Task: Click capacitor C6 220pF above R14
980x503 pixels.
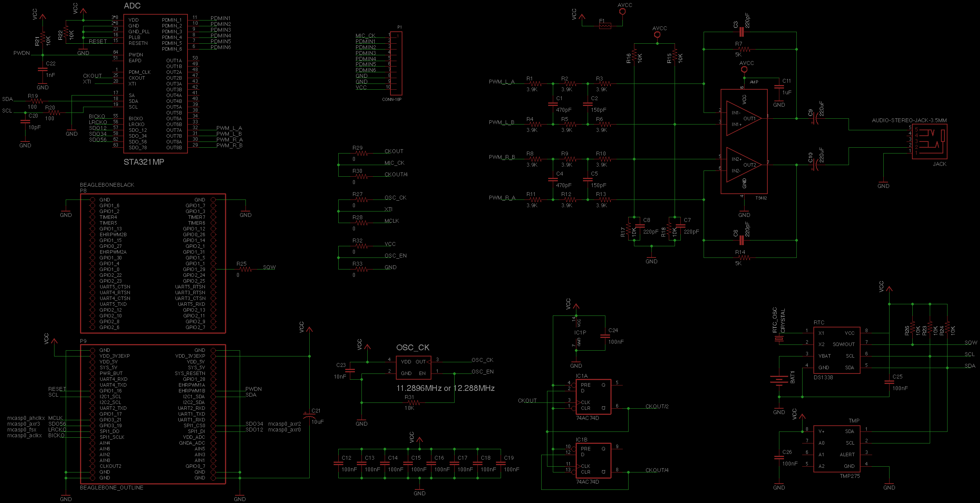Action: tap(741, 240)
